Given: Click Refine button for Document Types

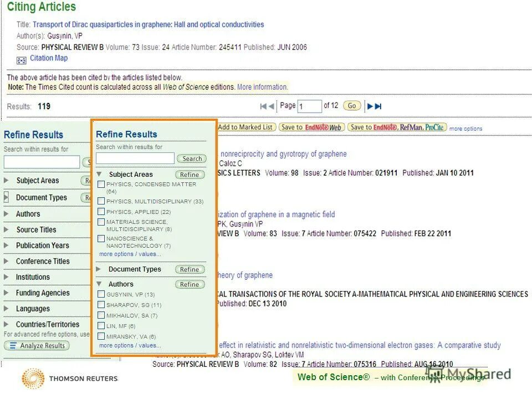Looking at the screenshot, I should (x=190, y=269).
